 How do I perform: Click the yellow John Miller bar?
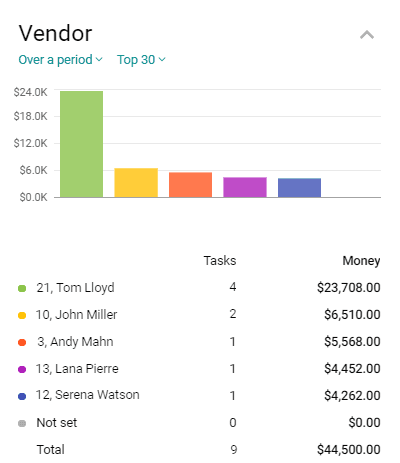point(136,183)
